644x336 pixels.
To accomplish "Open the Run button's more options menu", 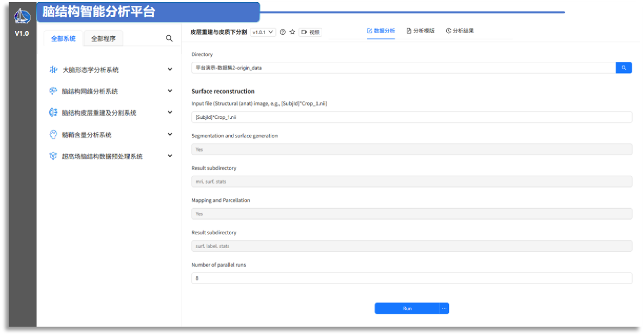I will (444, 308).
